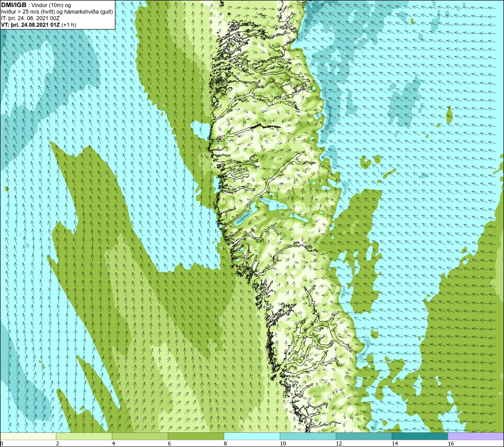Click the scale label '4'
Image resolution: width=504 pixels, height=447 pixels.
[x=113, y=443]
